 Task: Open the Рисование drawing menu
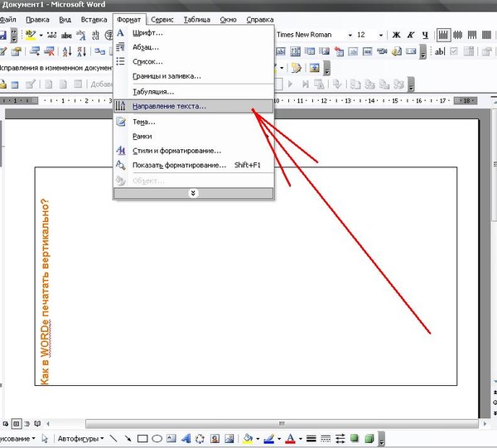click(x=17, y=439)
